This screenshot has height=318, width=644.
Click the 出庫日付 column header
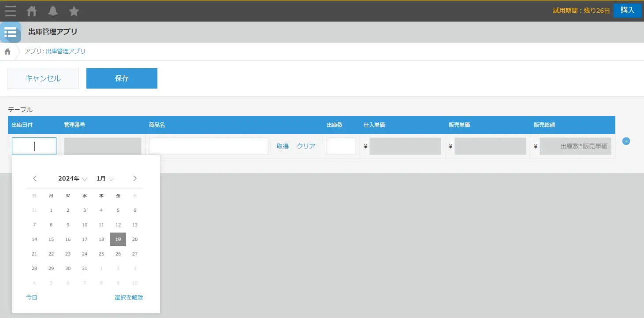click(x=22, y=125)
